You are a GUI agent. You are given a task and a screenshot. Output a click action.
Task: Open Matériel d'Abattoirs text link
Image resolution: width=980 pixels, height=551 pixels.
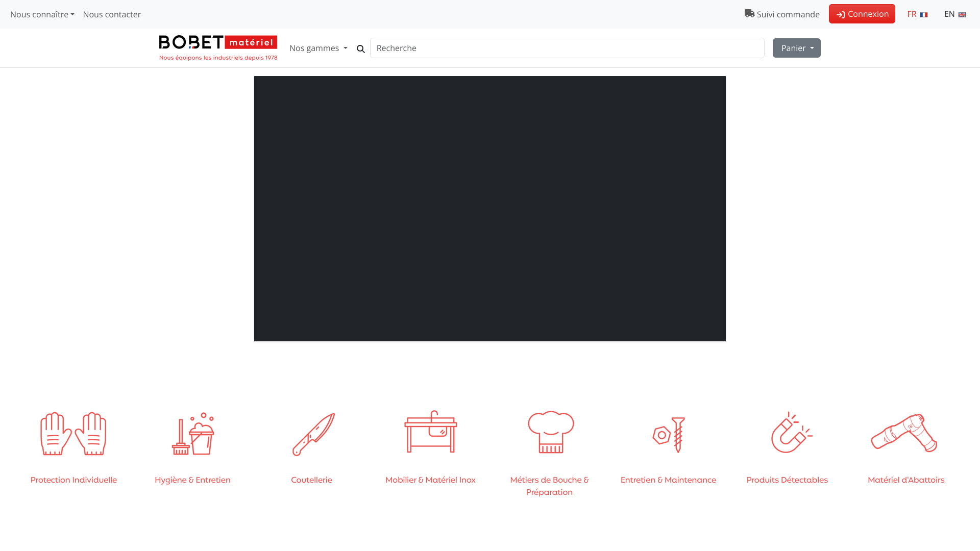point(906,480)
